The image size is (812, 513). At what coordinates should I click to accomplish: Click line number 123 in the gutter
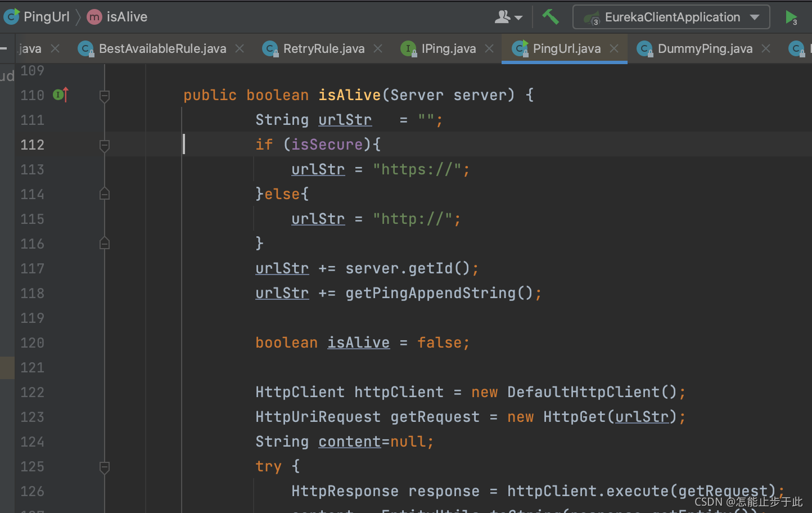[x=33, y=417]
